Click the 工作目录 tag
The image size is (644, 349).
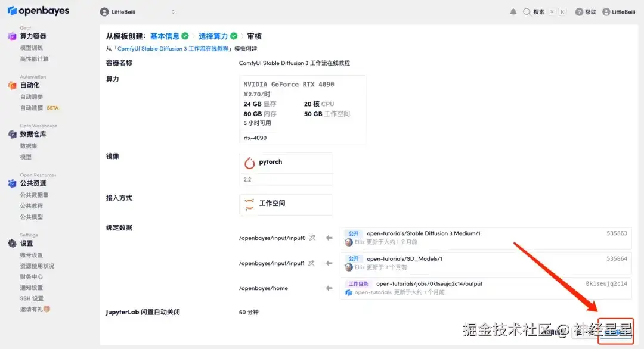(358, 284)
